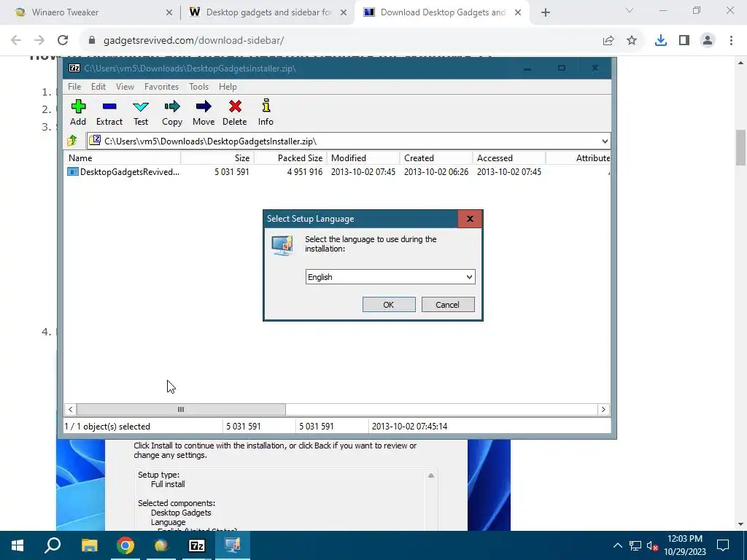
Task: Open the Favorites menu in 7-Zip
Action: (161, 87)
